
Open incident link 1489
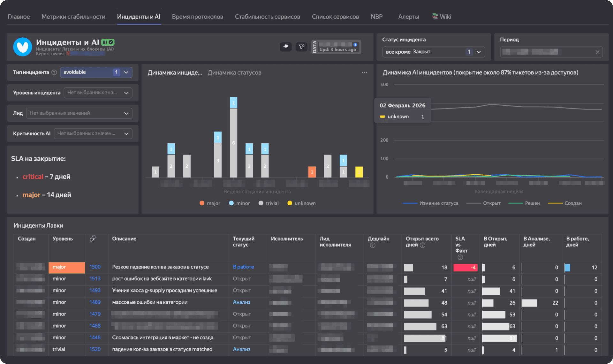click(x=95, y=302)
